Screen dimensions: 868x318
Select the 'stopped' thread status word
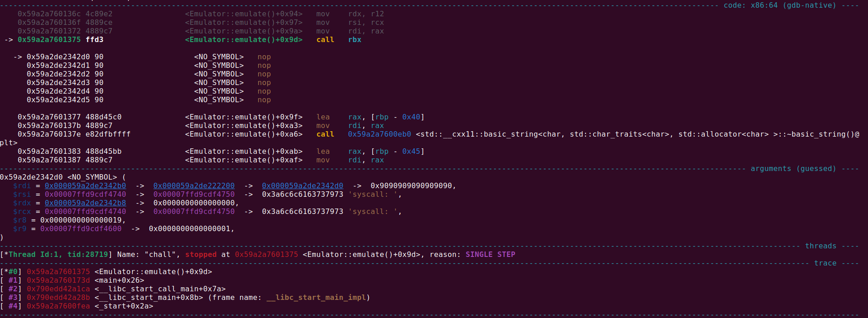click(201, 255)
